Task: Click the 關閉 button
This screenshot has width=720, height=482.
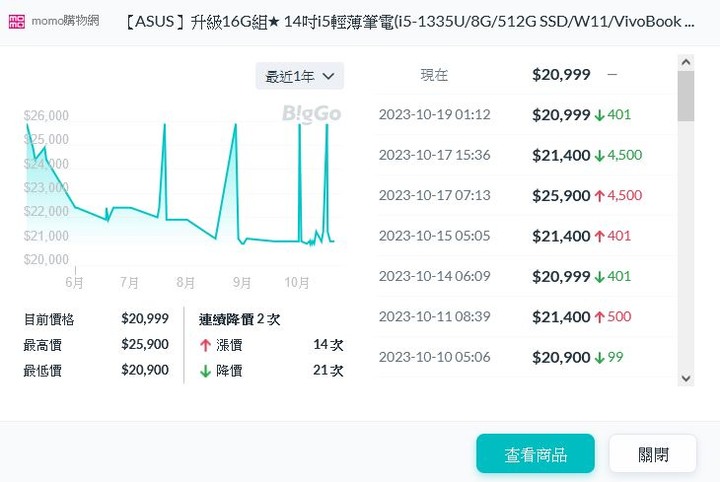Action: [652, 454]
